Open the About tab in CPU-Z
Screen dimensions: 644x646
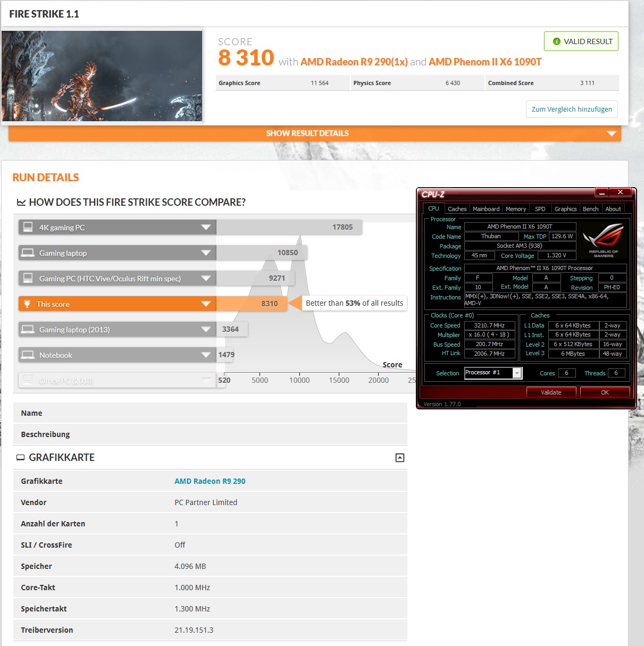coord(613,209)
